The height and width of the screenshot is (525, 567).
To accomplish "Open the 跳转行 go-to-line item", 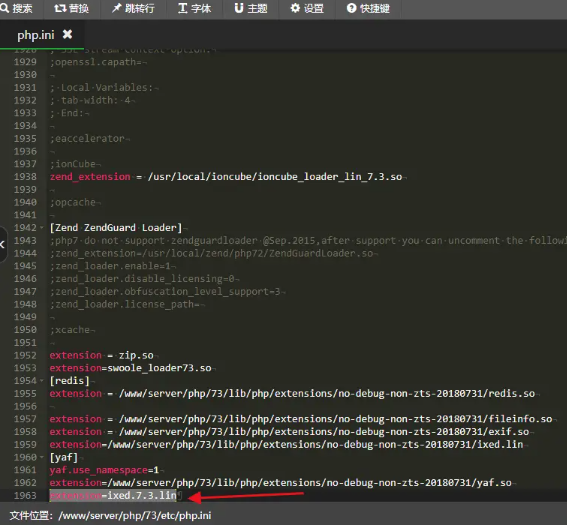I will [133, 8].
